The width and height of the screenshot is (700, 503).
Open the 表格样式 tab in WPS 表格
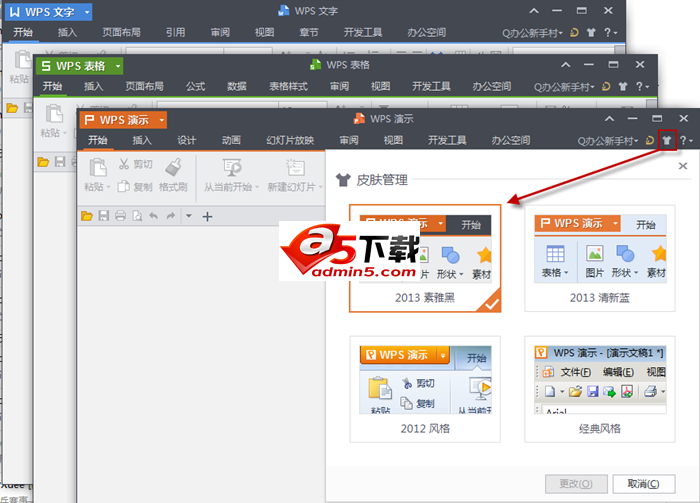point(288,87)
